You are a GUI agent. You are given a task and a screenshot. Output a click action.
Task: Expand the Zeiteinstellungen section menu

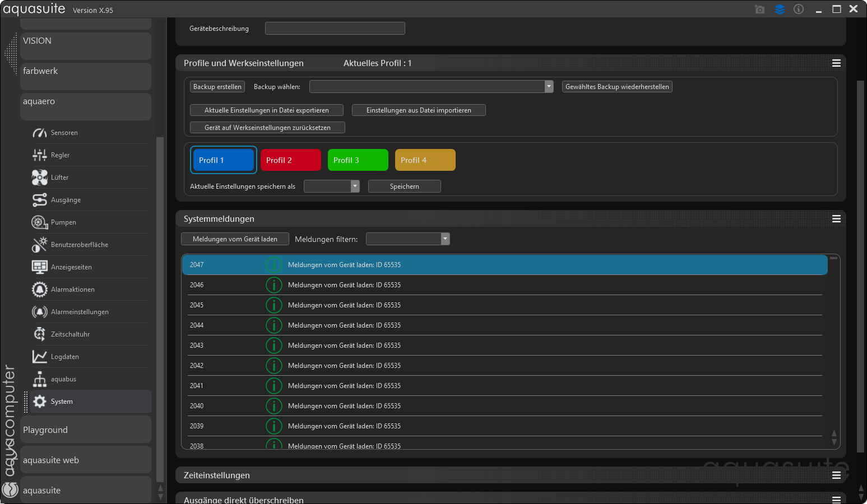[x=836, y=475]
